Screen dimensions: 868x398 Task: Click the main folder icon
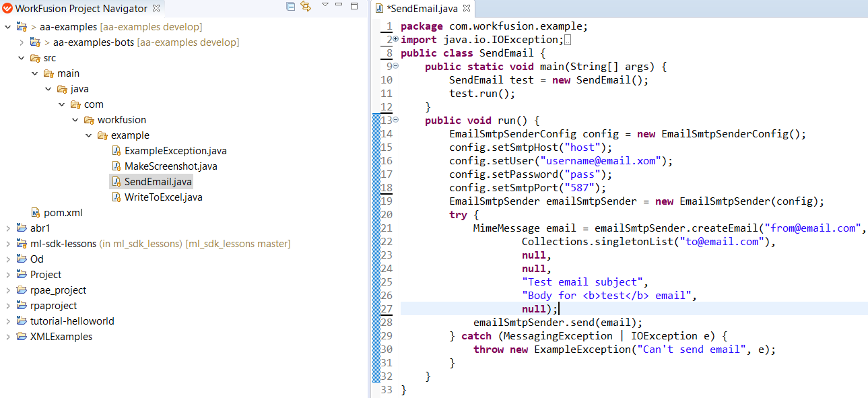[x=48, y=73]
